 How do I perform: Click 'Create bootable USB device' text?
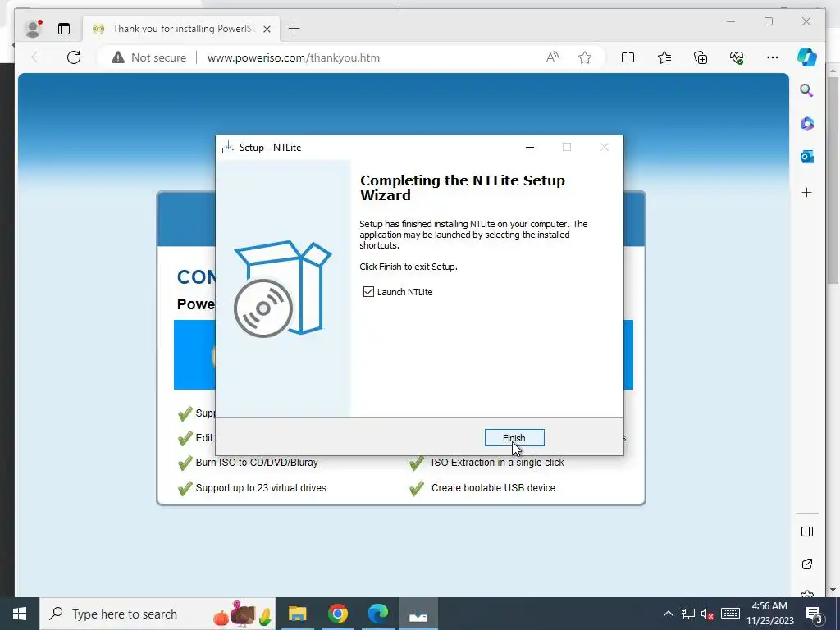(493, 487)
